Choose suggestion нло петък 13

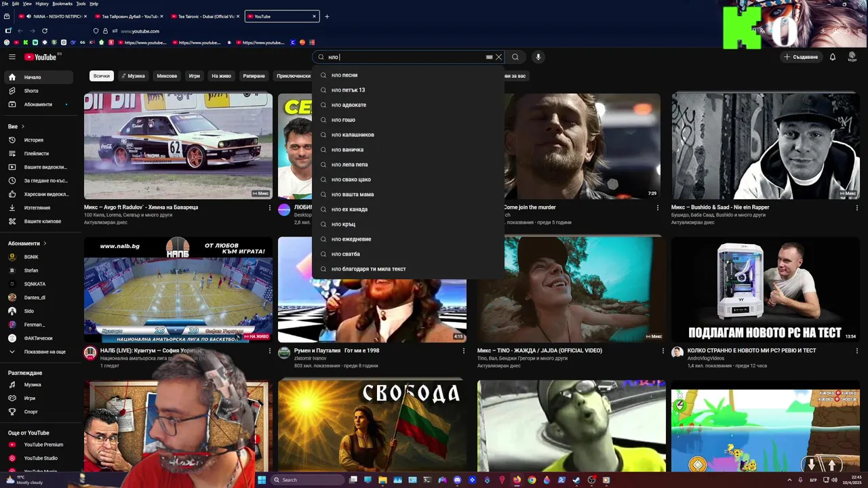pos(408,90)
